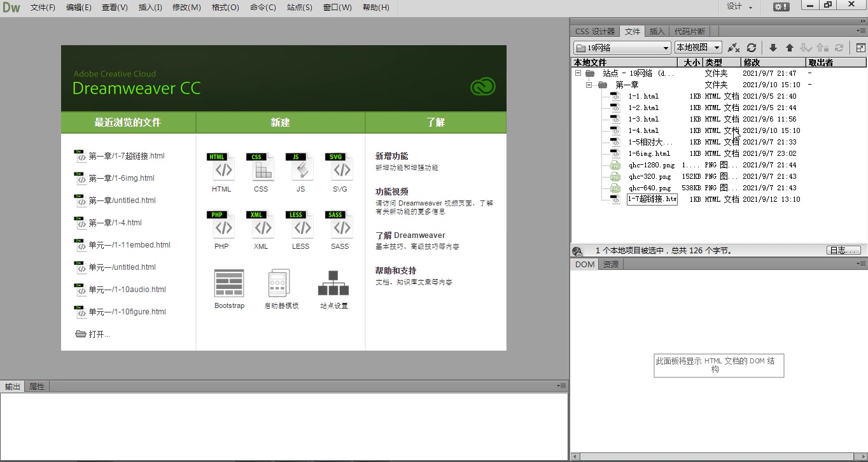This screenshot has height=462, width=868.
Task: Open the 19网络 site dropdown
Action: (x=622, y=48)
